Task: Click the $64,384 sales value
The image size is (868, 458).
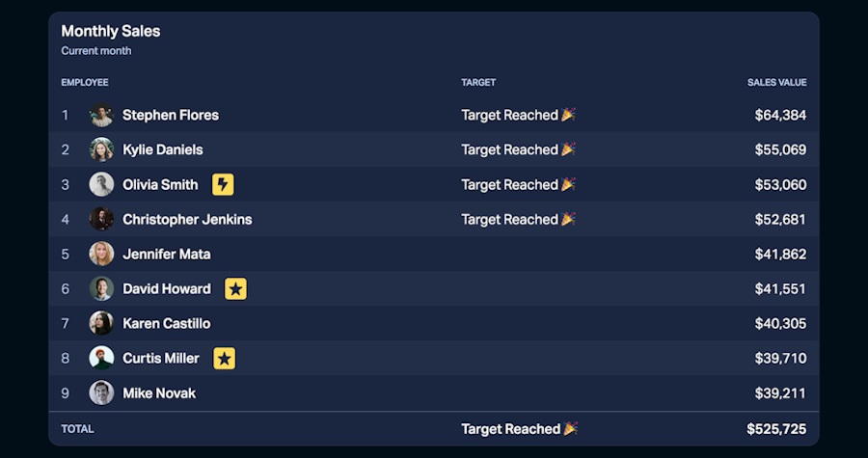Action: tap(780, 116)
